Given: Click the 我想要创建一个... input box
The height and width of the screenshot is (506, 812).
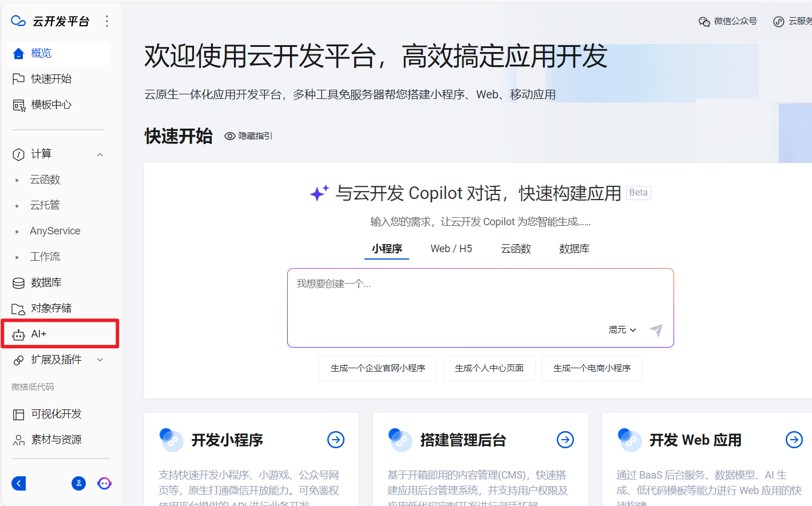Looking at the screenshot, I should (x=481, y=308).
